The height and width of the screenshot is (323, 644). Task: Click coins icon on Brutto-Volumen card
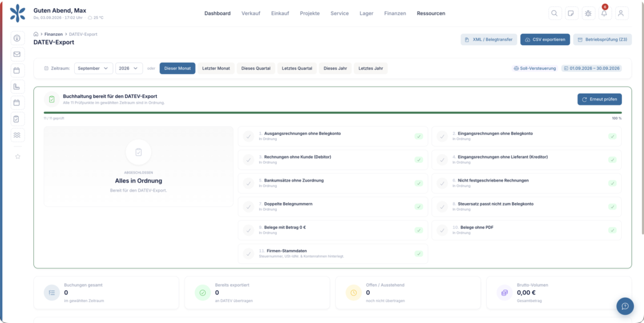[504, 293]
